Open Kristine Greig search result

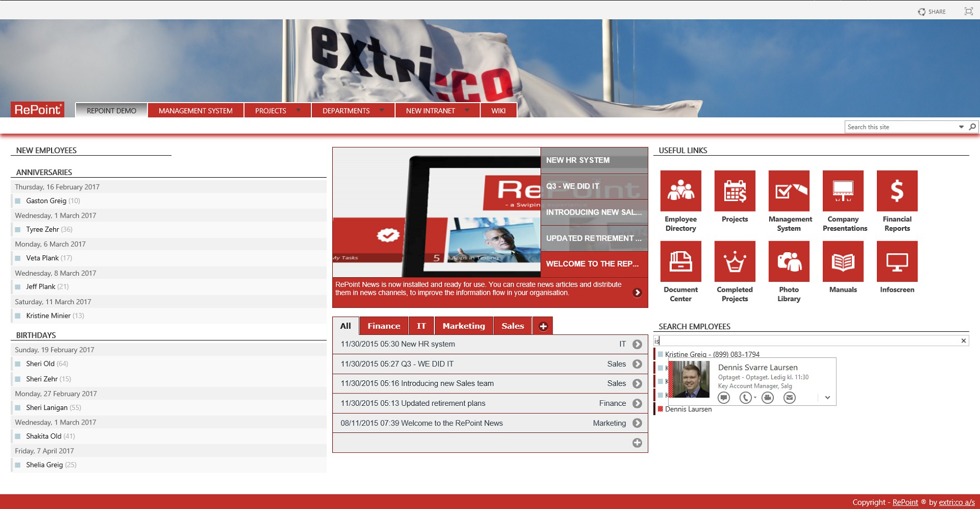coord(712,354)
